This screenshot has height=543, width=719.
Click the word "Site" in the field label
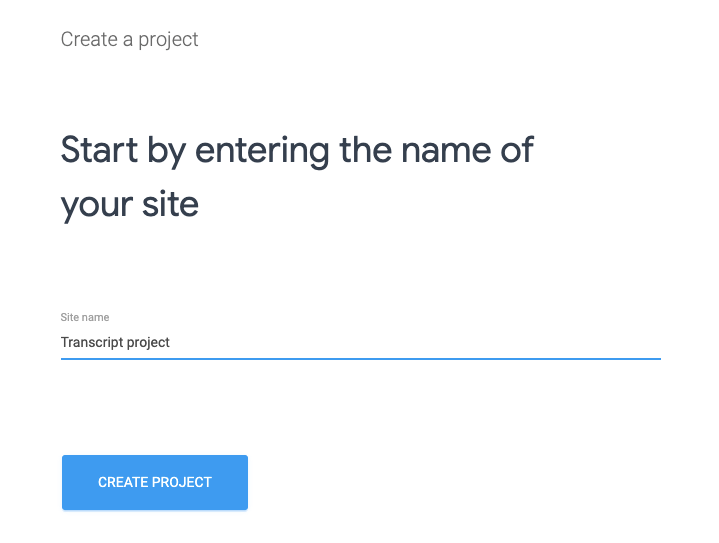pos(69,318)
